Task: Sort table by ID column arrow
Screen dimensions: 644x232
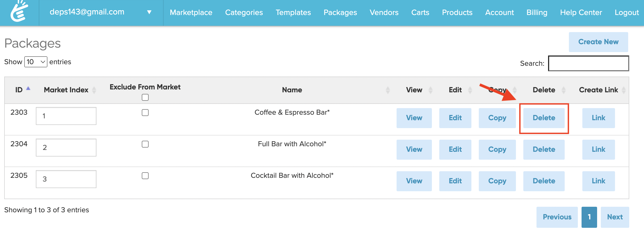Action: [x=28, y=89]
